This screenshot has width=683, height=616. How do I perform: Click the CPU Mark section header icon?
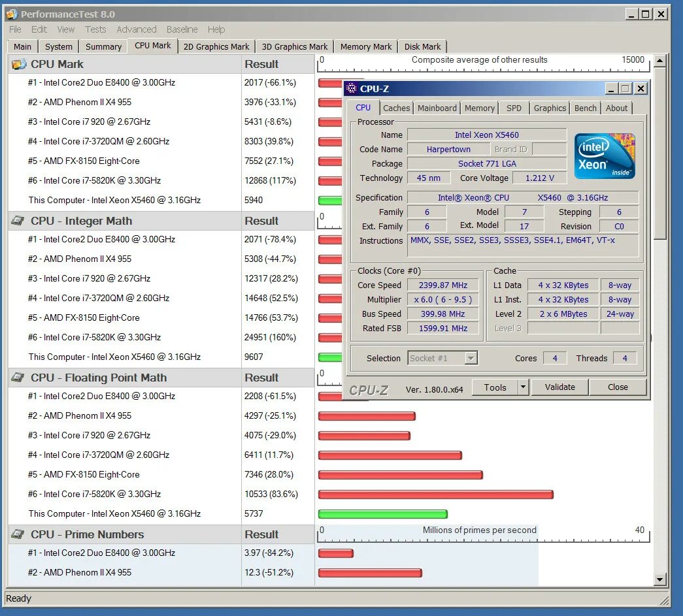click(19, 65)
